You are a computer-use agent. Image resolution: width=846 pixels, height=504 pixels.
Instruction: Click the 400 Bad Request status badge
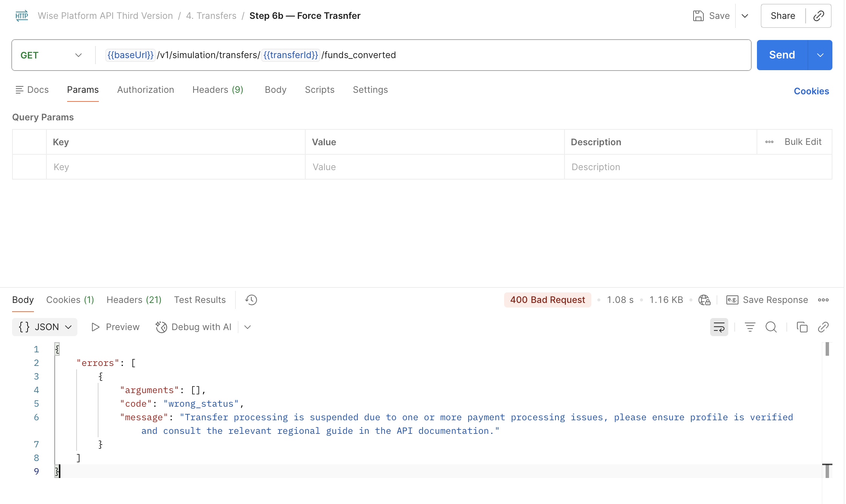(548, 300)
